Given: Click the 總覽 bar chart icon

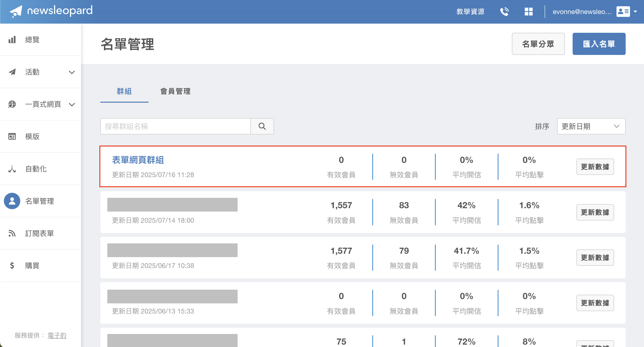Looking at the screenshot, I should [x=12, y=40].
